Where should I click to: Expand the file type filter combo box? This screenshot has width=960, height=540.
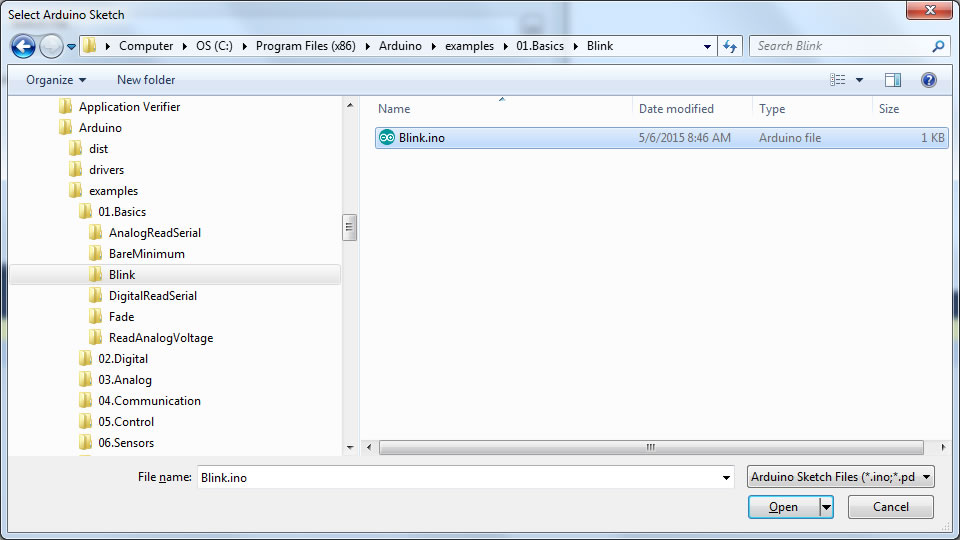coord(840,477)
